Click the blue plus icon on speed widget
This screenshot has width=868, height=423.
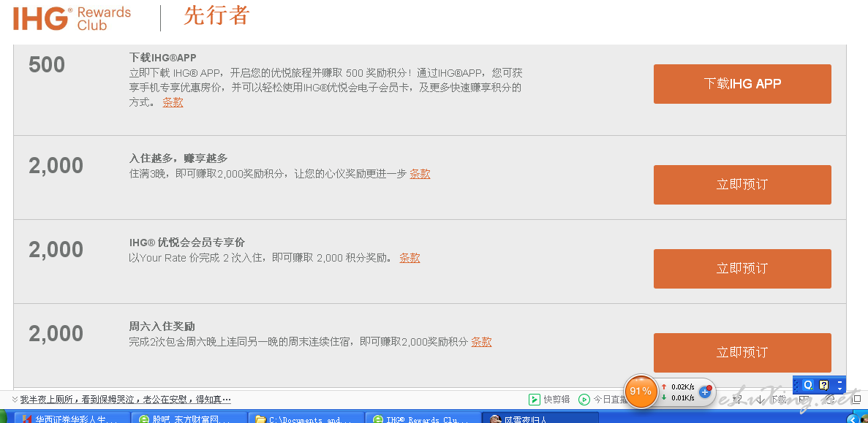705,392
